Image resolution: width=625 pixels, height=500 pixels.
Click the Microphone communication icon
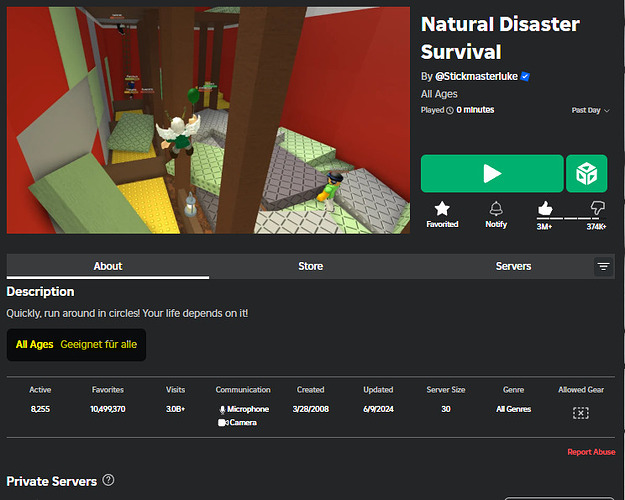[222, 409]
